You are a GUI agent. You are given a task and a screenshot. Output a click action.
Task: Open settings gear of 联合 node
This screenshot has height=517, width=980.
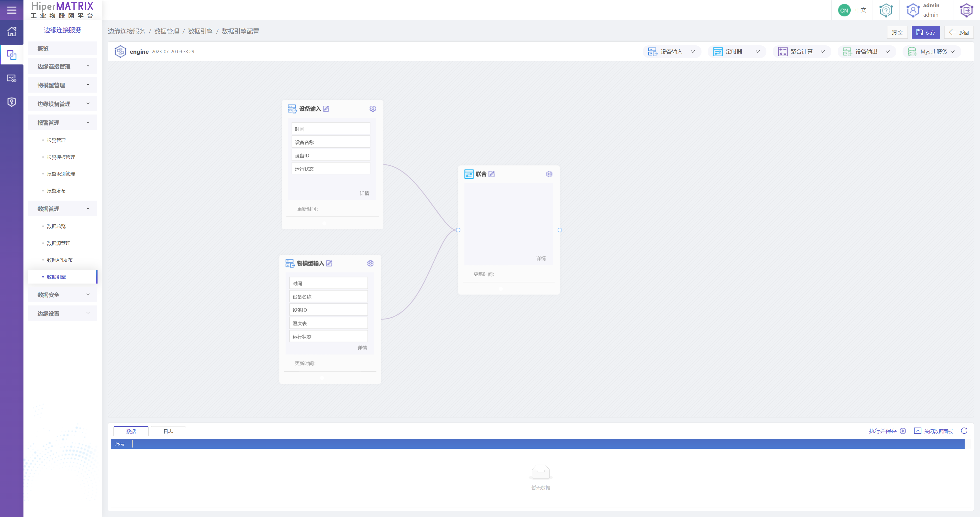pos(549,174)
